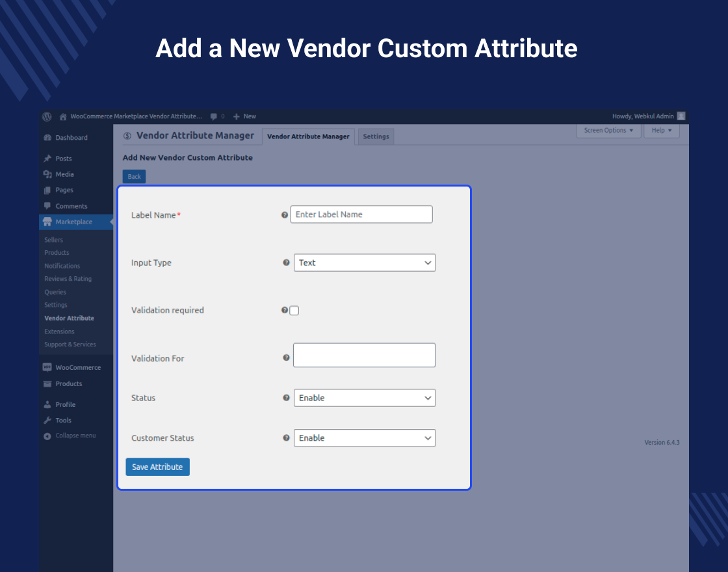The image size is (728, 572).
Task: Click the Save Attribute button
Action: tap(158, 467)
